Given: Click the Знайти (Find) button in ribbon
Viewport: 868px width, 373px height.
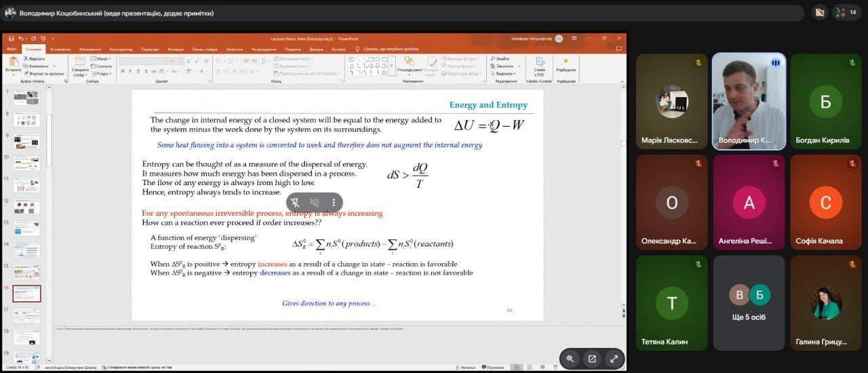Looking at the screenshot, I should [499, 59].
